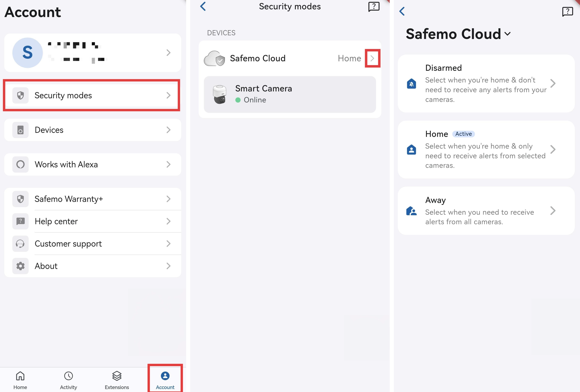Open Disarmed mode settings chevron
This screenshot has height=392, width=580.
(x=553, y=83)
